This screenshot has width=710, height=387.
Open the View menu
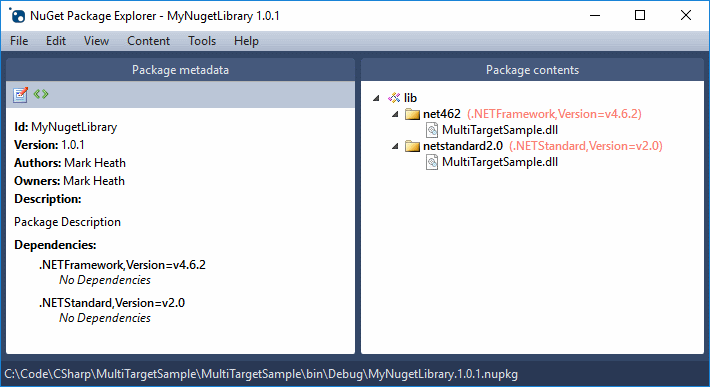pyautogui.click(x=96, y=41)
